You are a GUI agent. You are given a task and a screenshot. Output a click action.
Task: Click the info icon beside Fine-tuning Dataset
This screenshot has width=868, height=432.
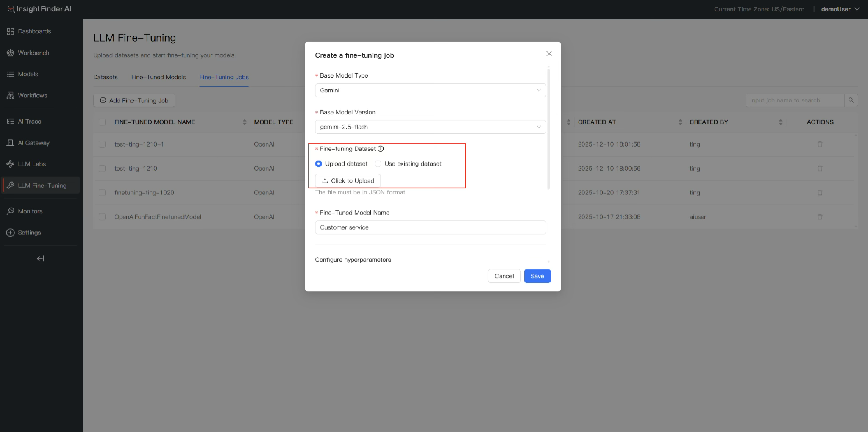pyautogui.click(x=381, y=149)
